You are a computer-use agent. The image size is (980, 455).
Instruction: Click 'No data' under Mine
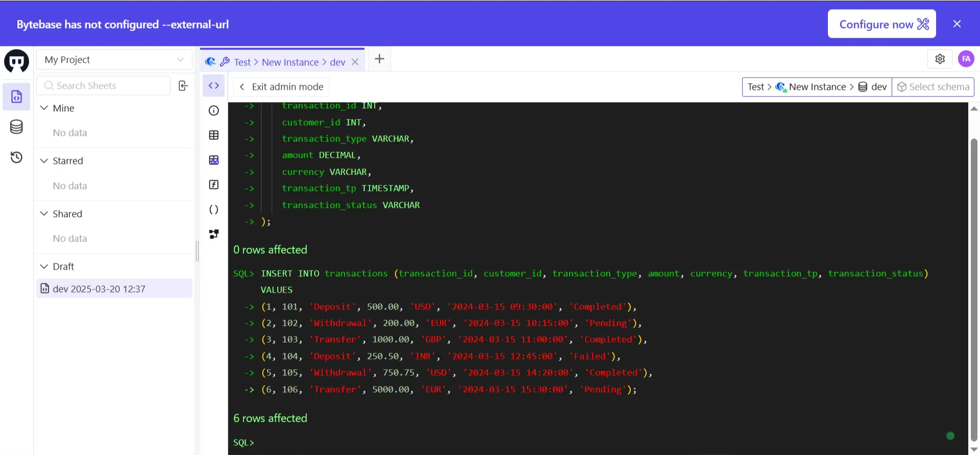pos(70,133)
